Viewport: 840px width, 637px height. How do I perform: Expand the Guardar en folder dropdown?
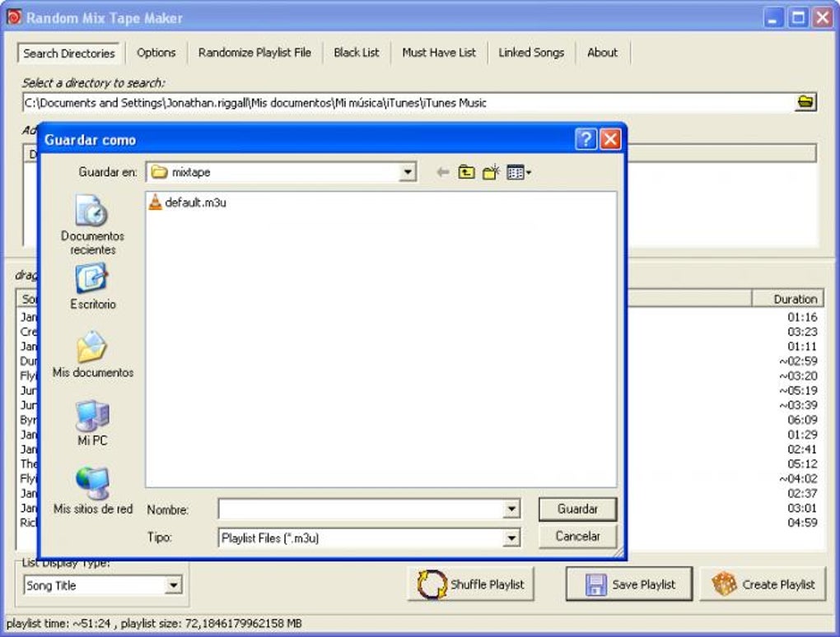[408, 172]
